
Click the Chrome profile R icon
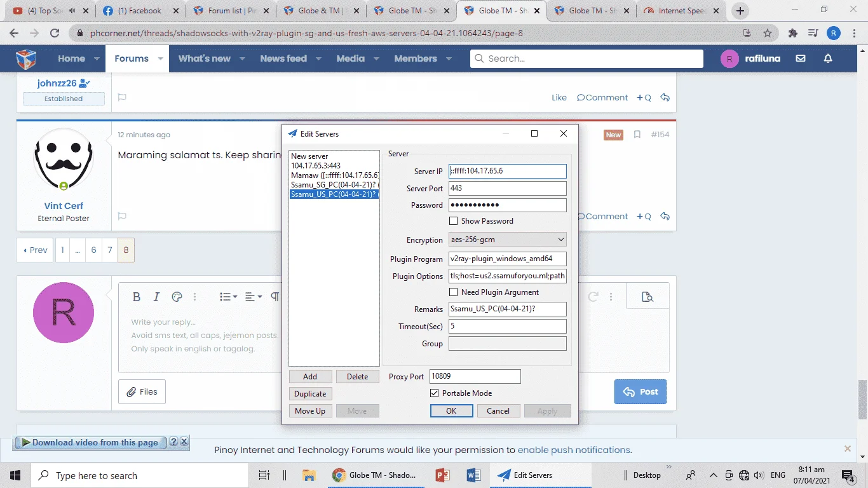[x=833, y=33]
